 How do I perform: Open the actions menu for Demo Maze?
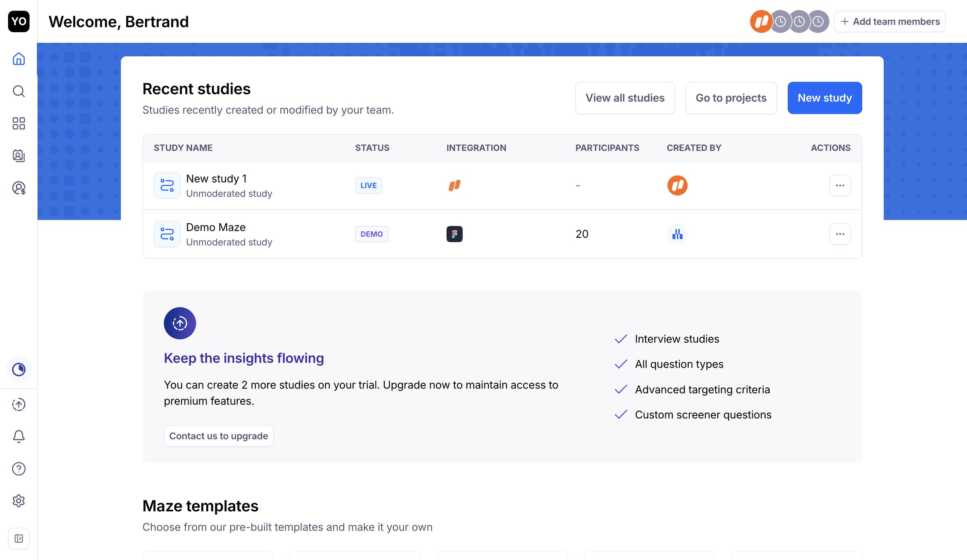(x=840, y=234)
